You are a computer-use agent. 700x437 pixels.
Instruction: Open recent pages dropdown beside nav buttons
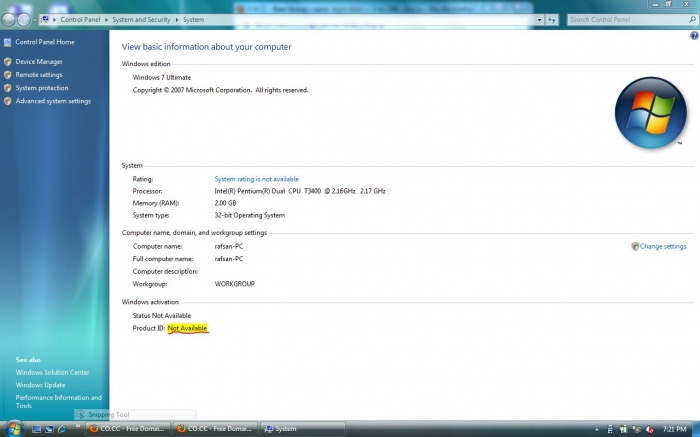pos(34,20)
